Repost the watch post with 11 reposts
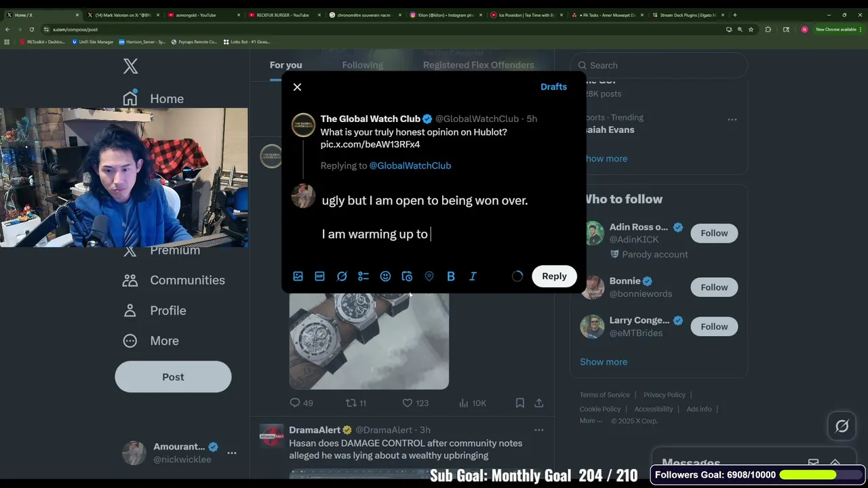The image size is (868, 488). pos(356,403)
